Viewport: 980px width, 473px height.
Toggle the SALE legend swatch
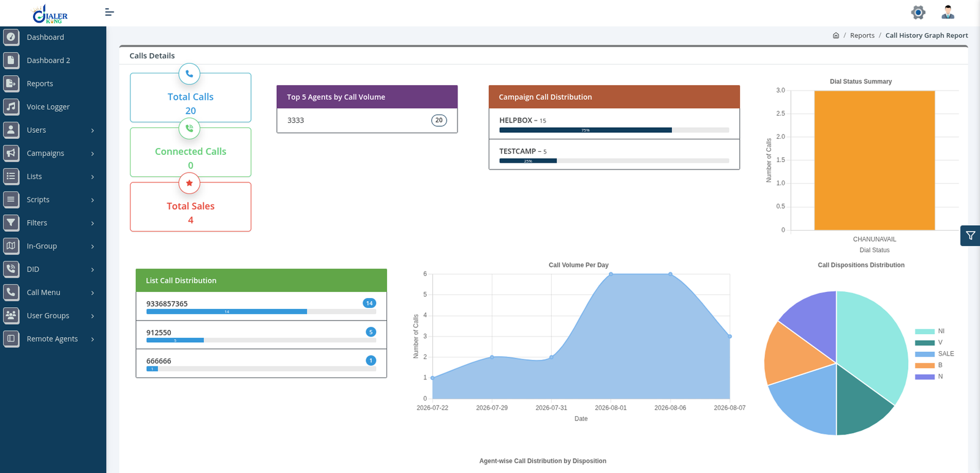[924, 354]
